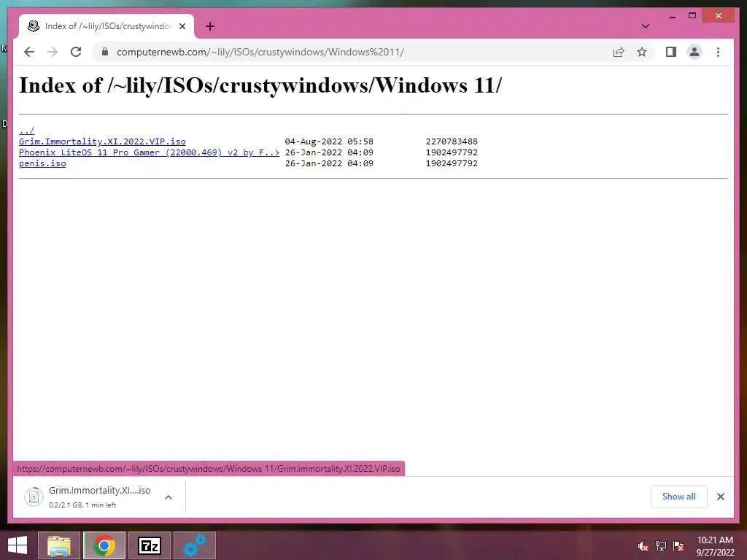
Task: Bookmark this page with the star
Action: (x=642, y=52)
